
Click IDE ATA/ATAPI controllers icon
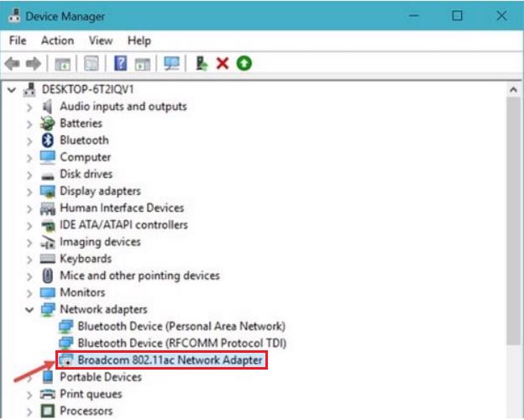click(x=48, y=226)
